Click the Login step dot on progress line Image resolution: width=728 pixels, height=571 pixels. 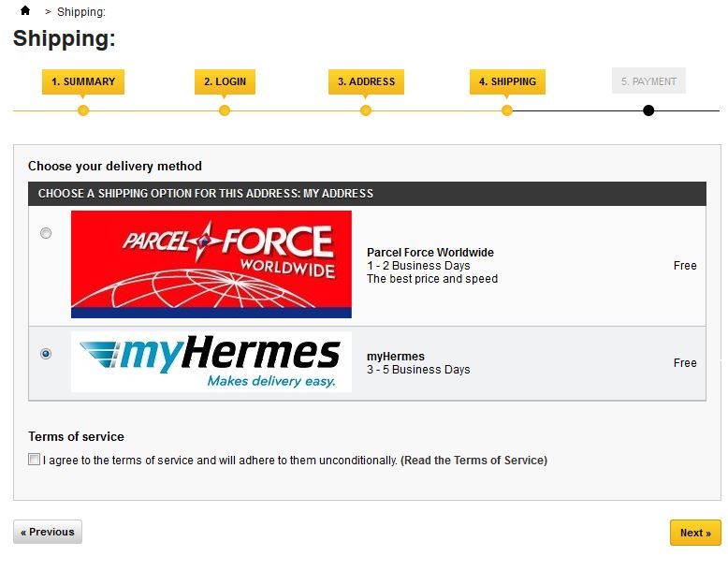[x=225, y=110]
